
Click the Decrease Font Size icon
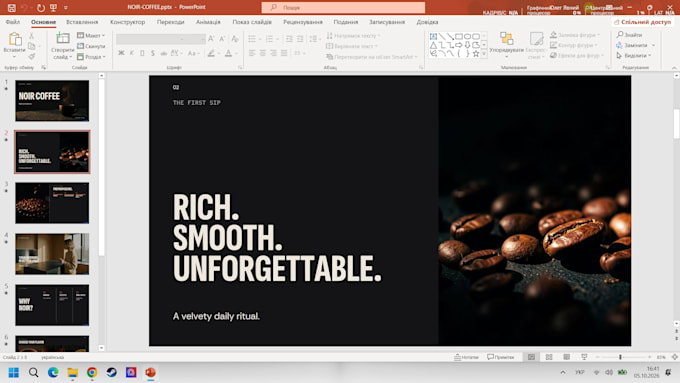[222, 39]
